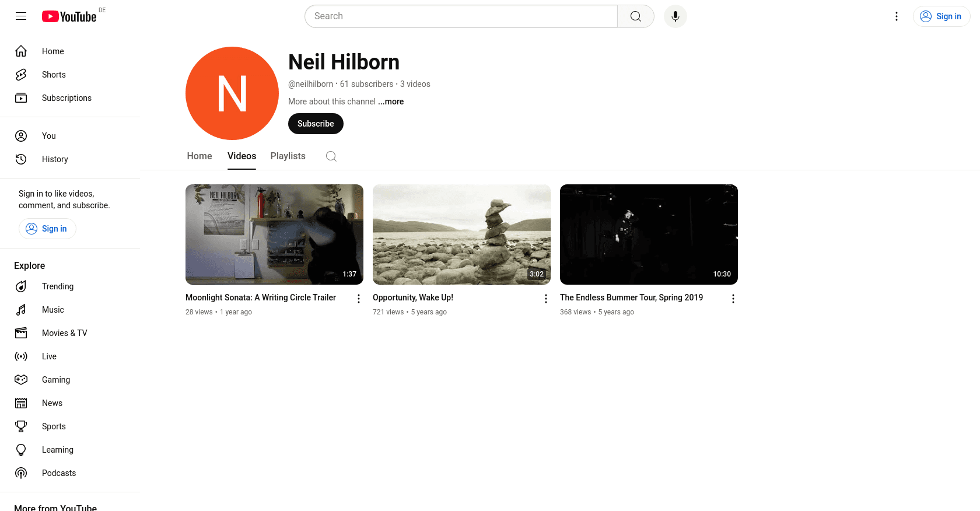Switch to the channel Home tab
This screenshot has height=511, width=980.
point(199,156)
